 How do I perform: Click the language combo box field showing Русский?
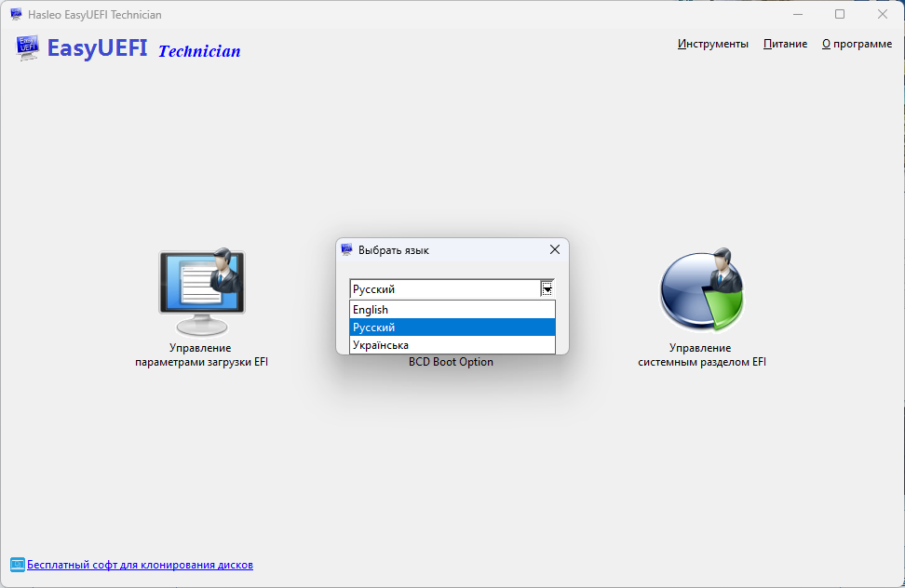[x=443, y=289]
